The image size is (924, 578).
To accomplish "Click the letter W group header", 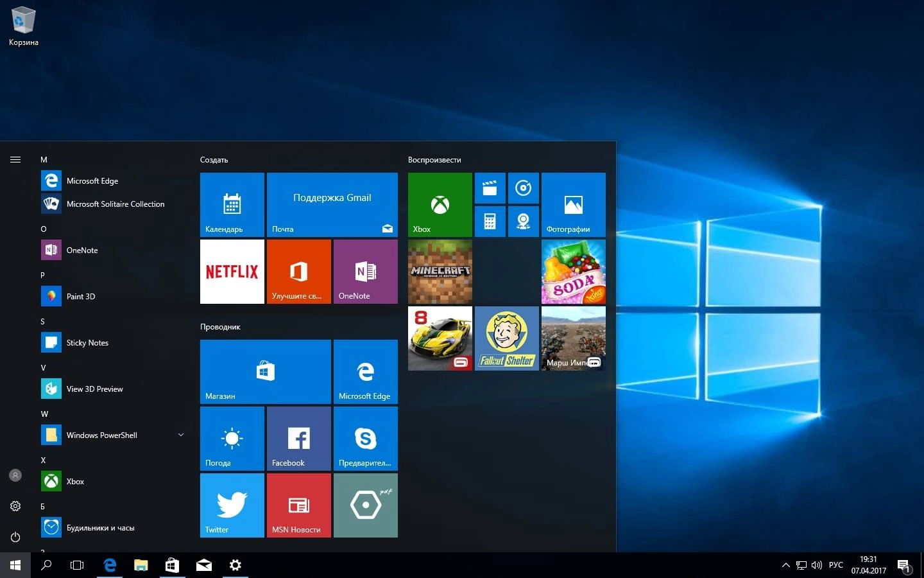I will tap(44, 414).
